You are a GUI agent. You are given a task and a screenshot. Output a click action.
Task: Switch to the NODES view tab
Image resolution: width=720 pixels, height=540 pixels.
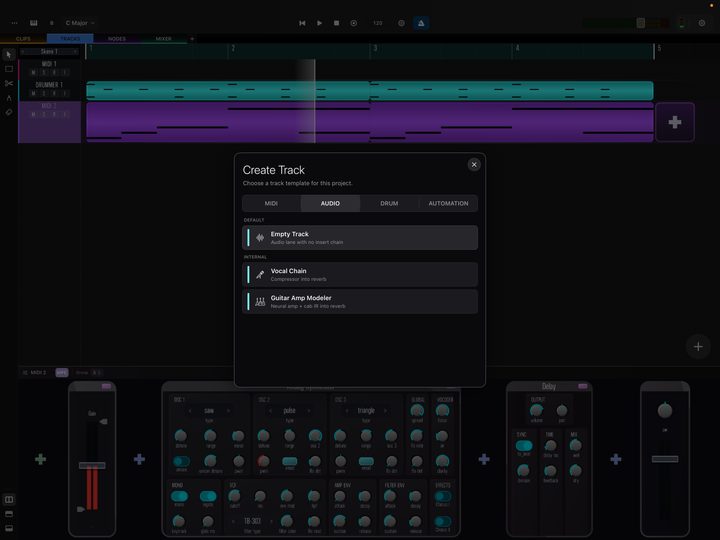(117, 39)
